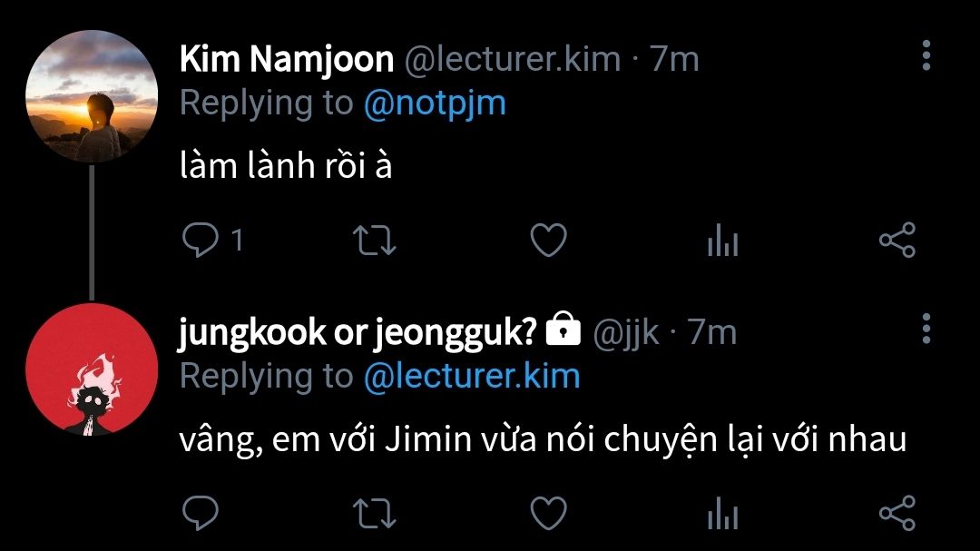Open more options for Kim Namjoon's tweet
The height and width of the screenshot is (551, 980).
[926, 56]
